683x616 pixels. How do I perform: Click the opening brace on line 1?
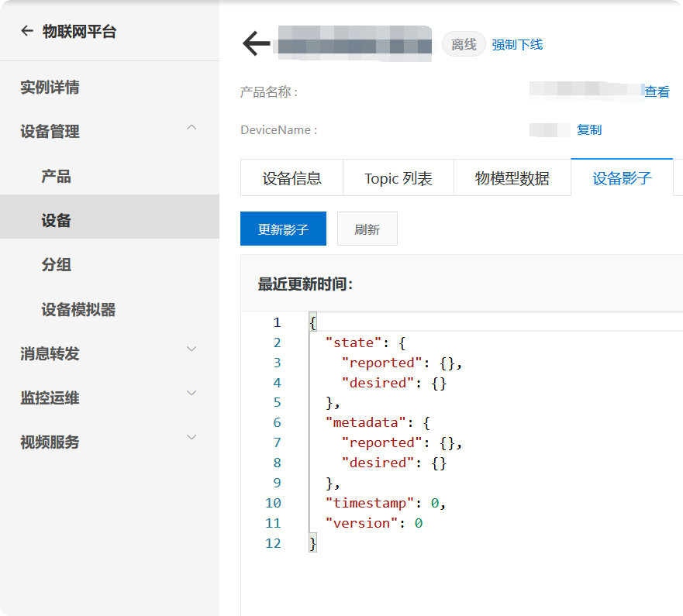312,322
